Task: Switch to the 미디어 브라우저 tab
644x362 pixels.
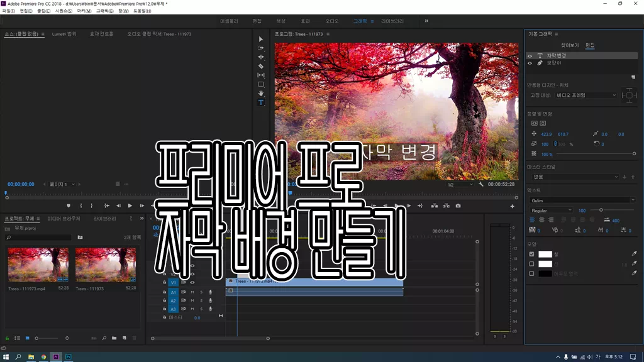Action: (x=64, y=219)
